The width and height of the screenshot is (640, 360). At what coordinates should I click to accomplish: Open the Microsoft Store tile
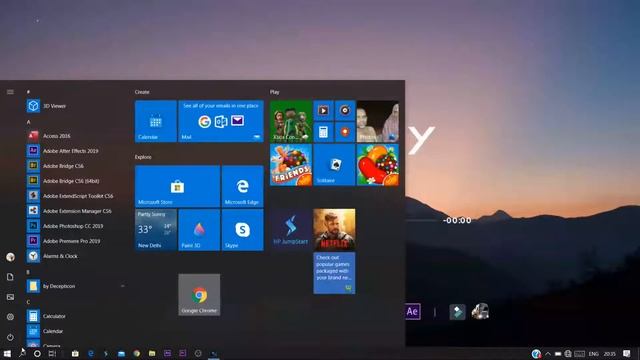177,187
